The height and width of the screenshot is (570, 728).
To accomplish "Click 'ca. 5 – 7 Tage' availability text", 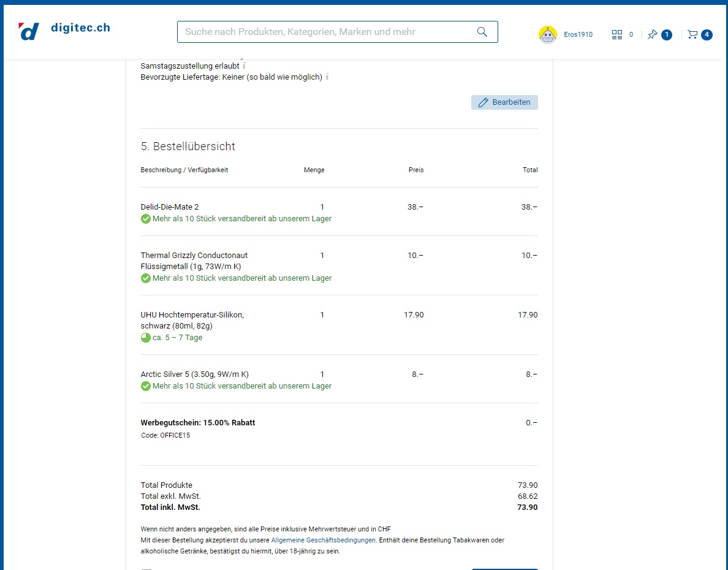I will click(177, 338).
